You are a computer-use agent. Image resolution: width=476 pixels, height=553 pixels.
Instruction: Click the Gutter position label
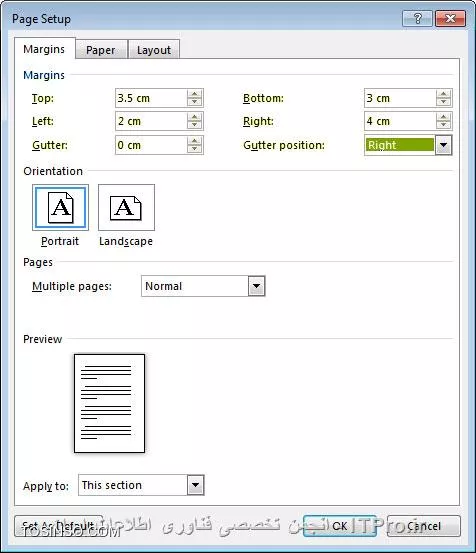tap(284, 145)
